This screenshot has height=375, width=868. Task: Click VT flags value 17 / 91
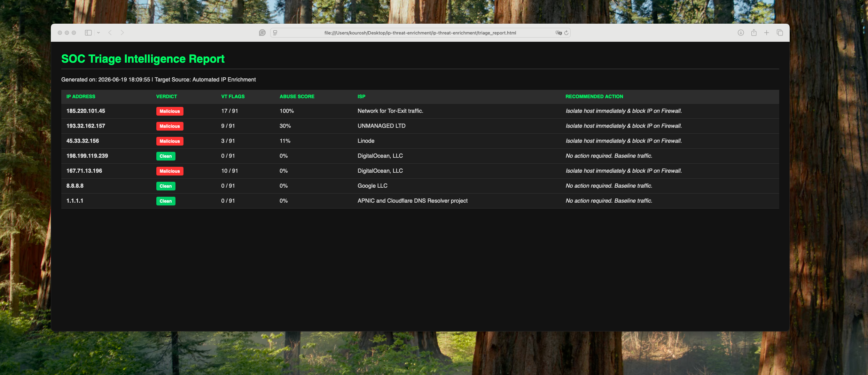pyautogui.click(x=229, y=111)
